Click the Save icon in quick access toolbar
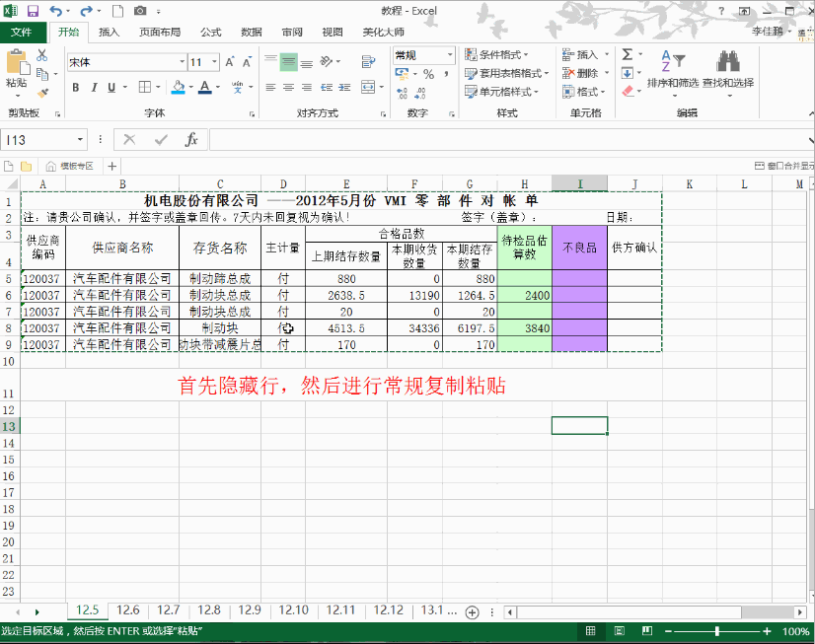 coord(33,11)
